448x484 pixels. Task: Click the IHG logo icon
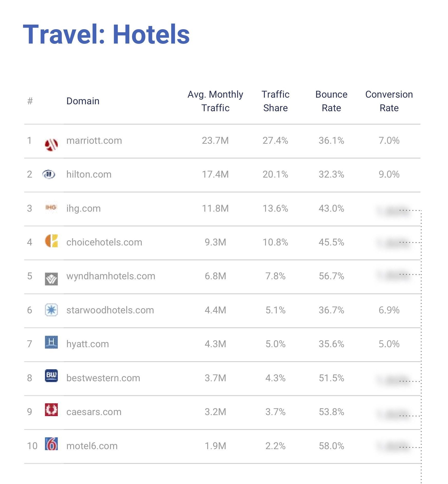tap(51, 207)
